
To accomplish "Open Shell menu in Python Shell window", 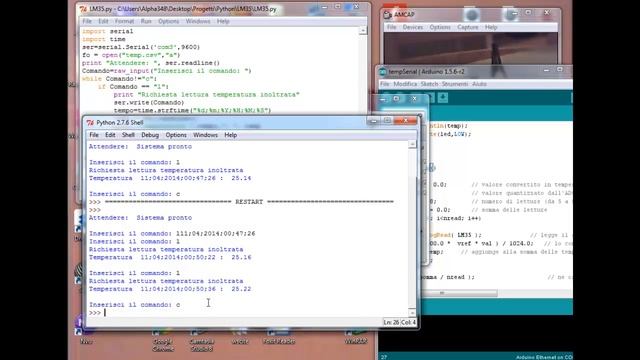I will coord(128,135).
